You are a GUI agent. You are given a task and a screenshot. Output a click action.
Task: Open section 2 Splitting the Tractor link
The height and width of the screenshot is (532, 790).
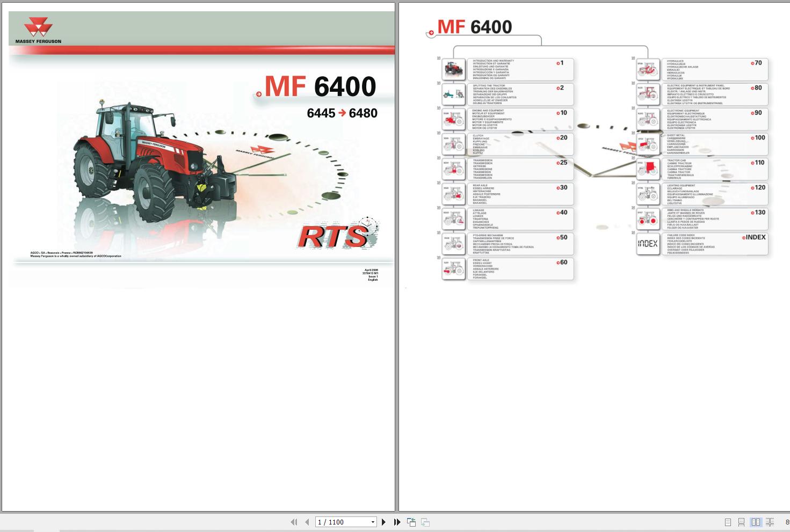pos(520,94)
